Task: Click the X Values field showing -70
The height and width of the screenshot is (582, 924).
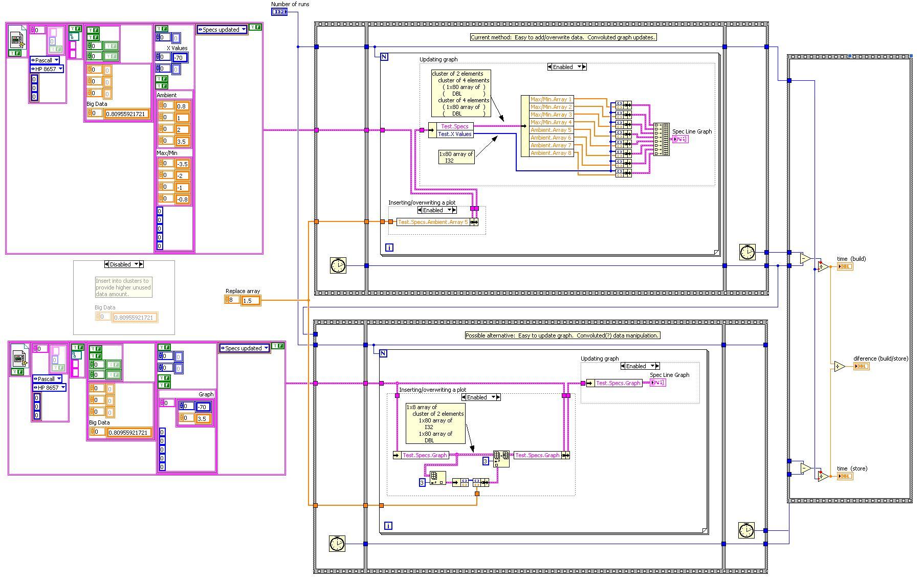Action: (x=180, y=58)
